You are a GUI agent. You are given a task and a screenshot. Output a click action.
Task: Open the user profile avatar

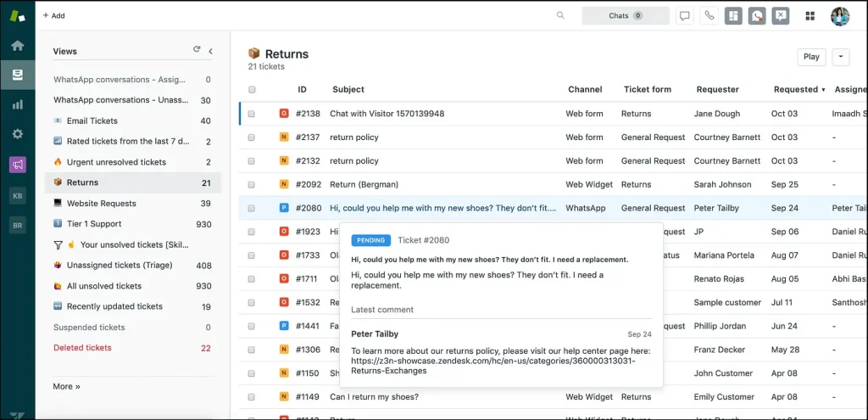click(840, 15)
